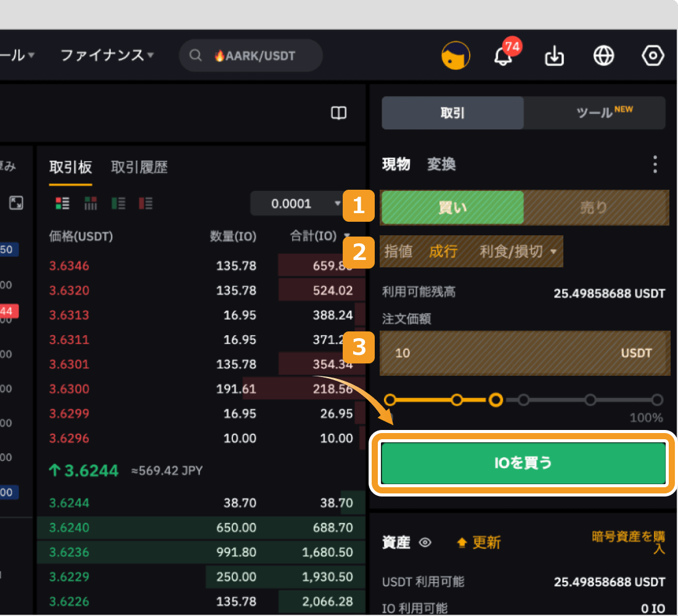Click the 100% end point of amount slider

point(657,400)
